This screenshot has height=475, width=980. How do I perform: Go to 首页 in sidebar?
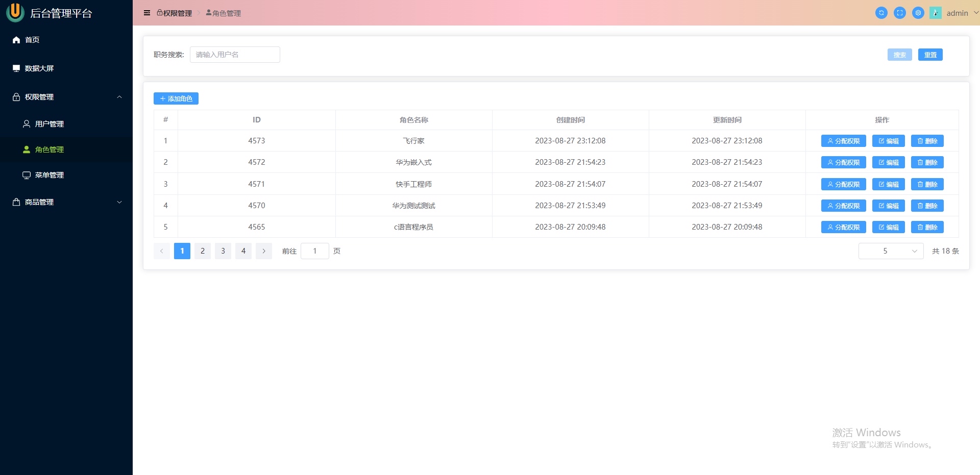pos(66,40)
